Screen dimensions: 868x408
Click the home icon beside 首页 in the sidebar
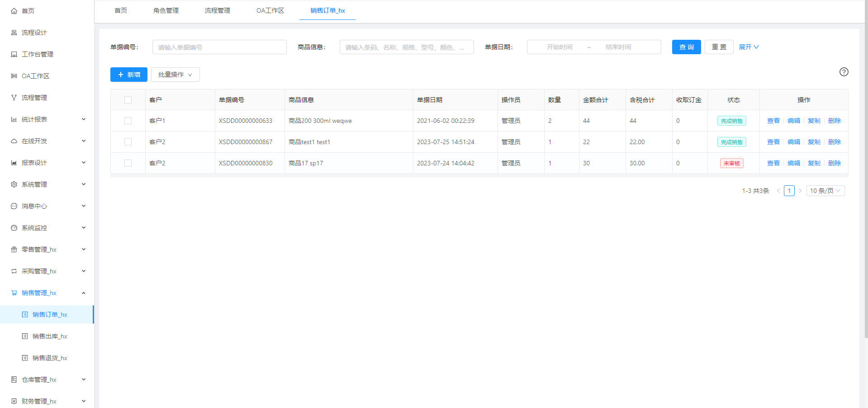[x=14, y=11]
